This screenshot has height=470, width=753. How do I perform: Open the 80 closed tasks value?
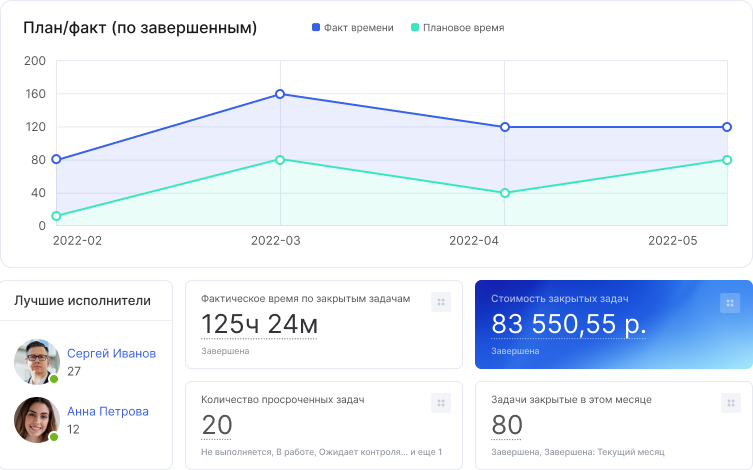pyautogui.click(x=507, y=426)
